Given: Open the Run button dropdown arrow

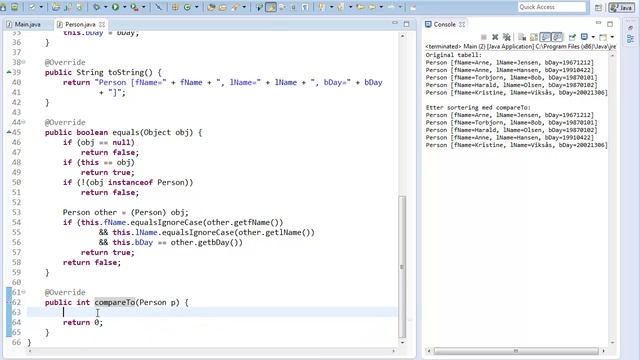Looking at the screenshot, I should [124, 7].
